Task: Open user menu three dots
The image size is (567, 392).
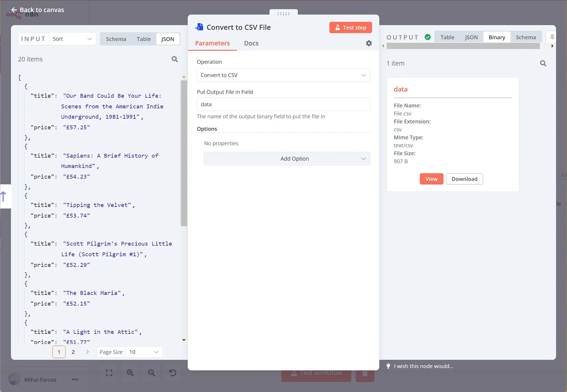Action: tap(75, 380)
